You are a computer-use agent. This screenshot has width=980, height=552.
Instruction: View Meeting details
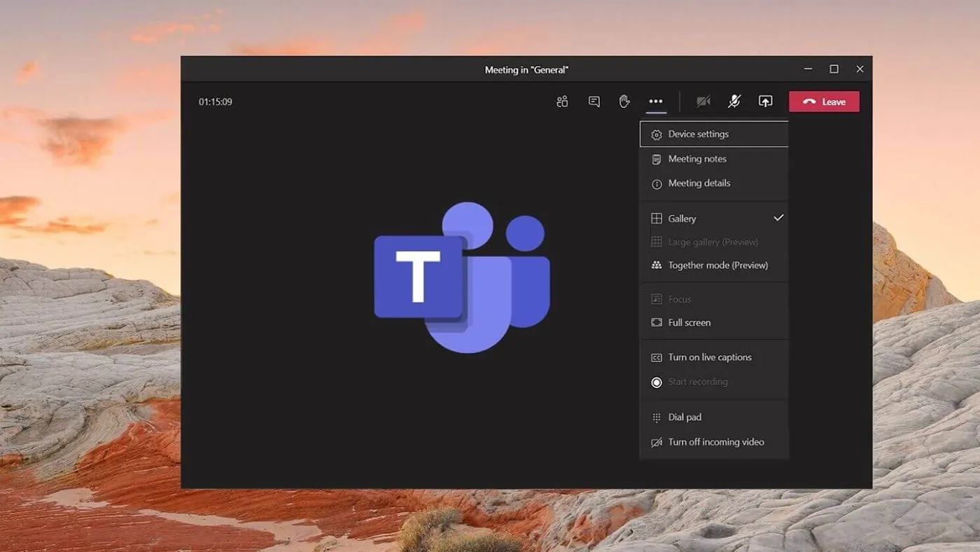pos(699,183)
